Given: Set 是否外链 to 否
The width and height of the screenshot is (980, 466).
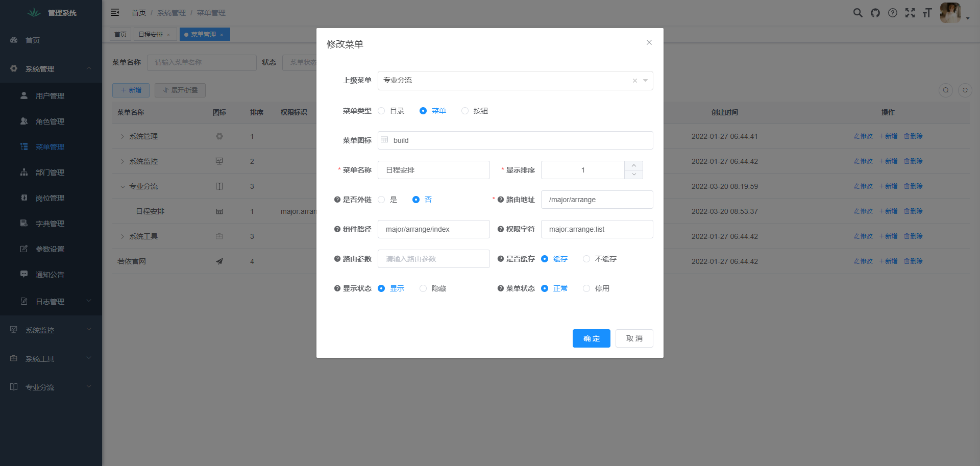Looking at the screenshot, I should [422, 200].
